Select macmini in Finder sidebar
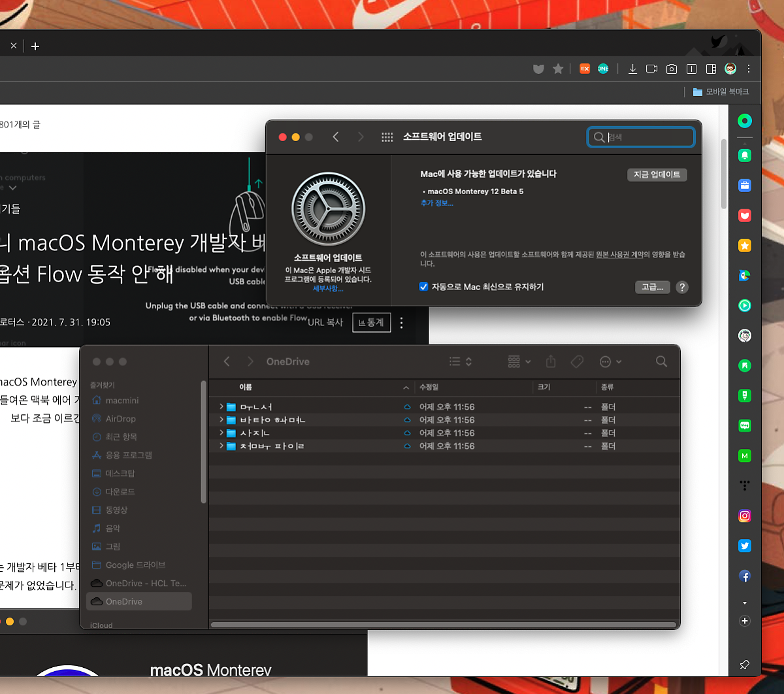Viewport: 784px width, 694px height. (x=122, y=401)
